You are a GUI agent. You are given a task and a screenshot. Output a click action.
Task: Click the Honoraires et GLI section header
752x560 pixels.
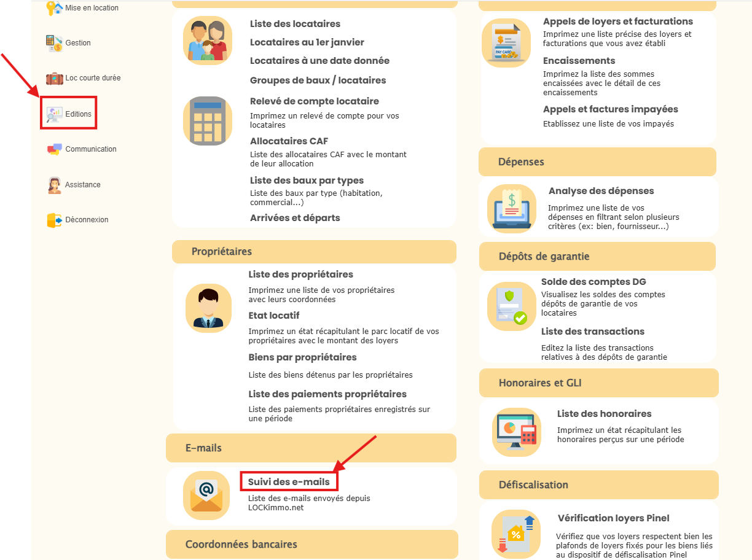[x=599, y=383]
